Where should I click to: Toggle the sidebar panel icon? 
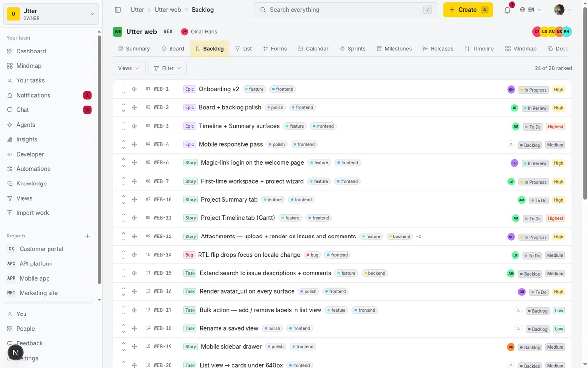pos(118,10)
